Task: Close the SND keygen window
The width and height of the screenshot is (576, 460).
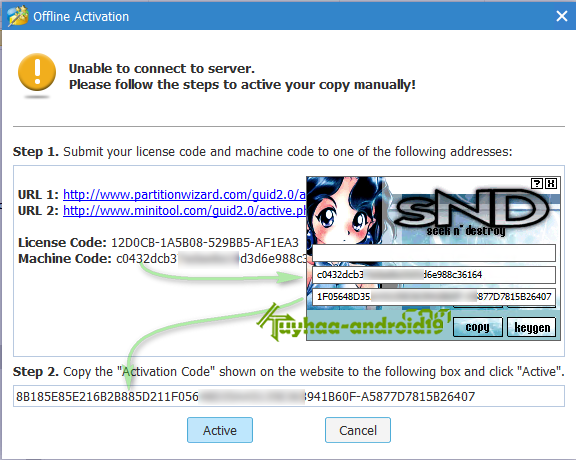Action: 551,183
